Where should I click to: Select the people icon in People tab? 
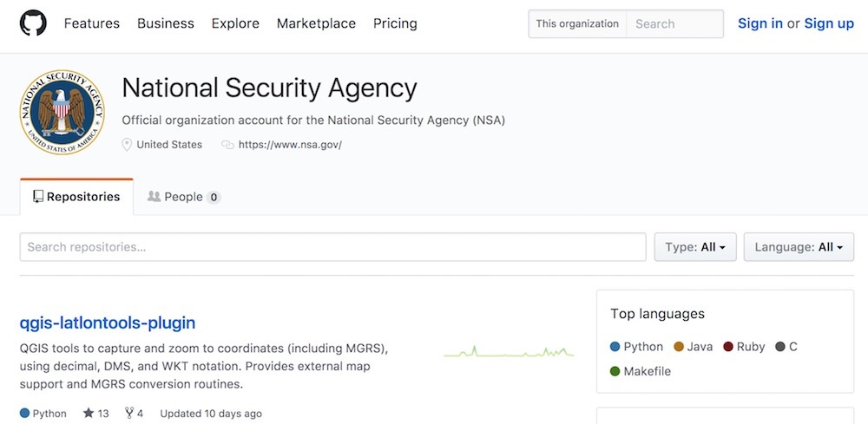[x=154, y=196]
